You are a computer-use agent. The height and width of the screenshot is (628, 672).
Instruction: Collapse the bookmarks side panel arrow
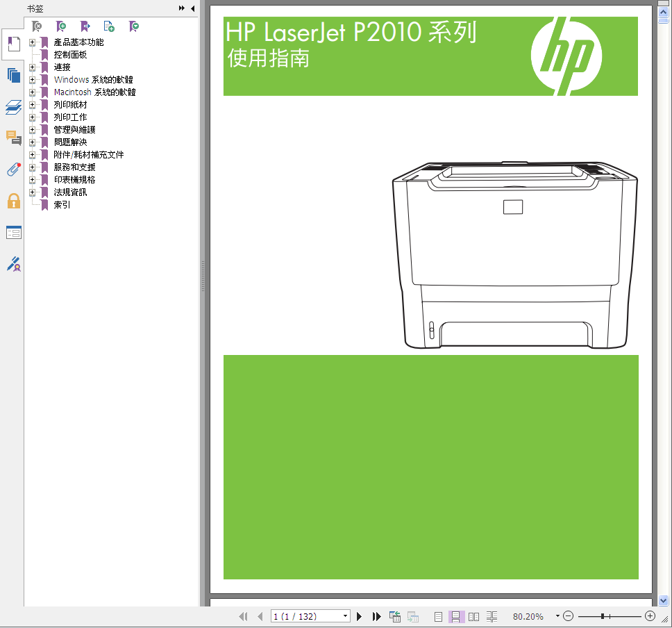point(193,8)
